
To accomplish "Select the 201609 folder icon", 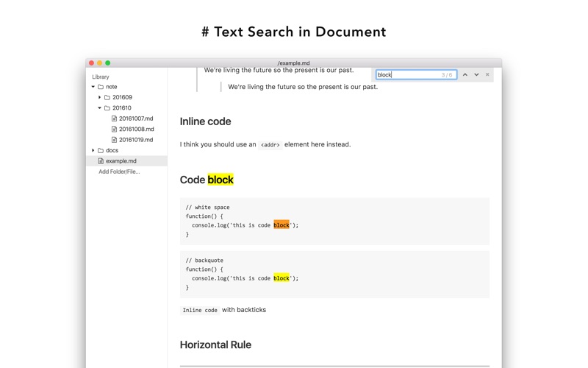I will click(107, 97).
